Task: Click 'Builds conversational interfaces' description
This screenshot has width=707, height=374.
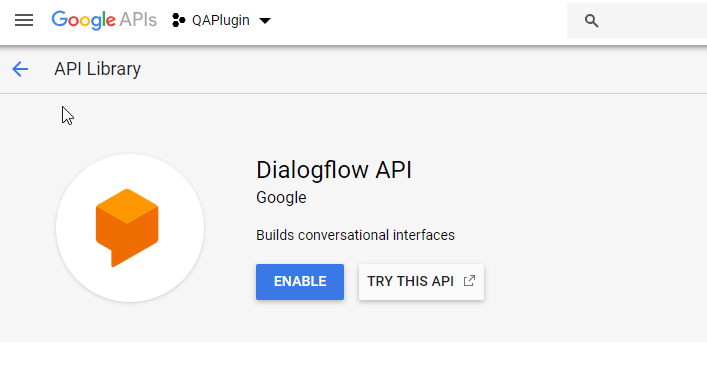Action: (x=355, y=235)
